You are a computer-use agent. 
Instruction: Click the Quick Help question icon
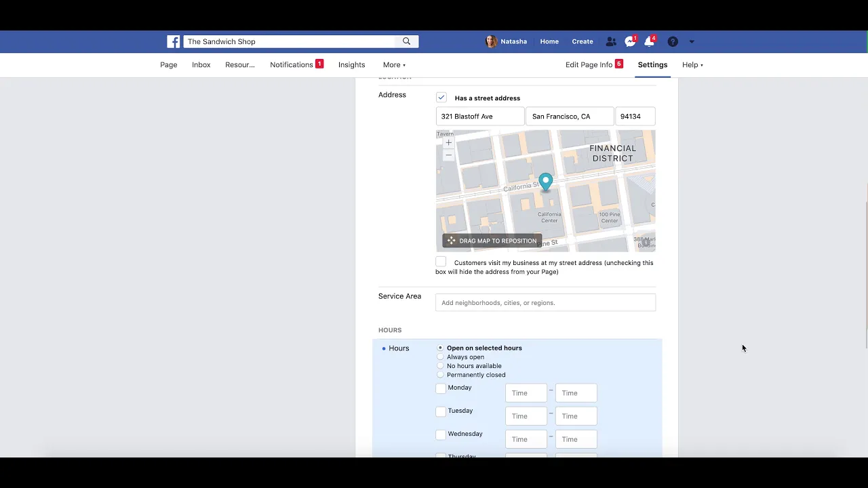[x=673, y=41]
